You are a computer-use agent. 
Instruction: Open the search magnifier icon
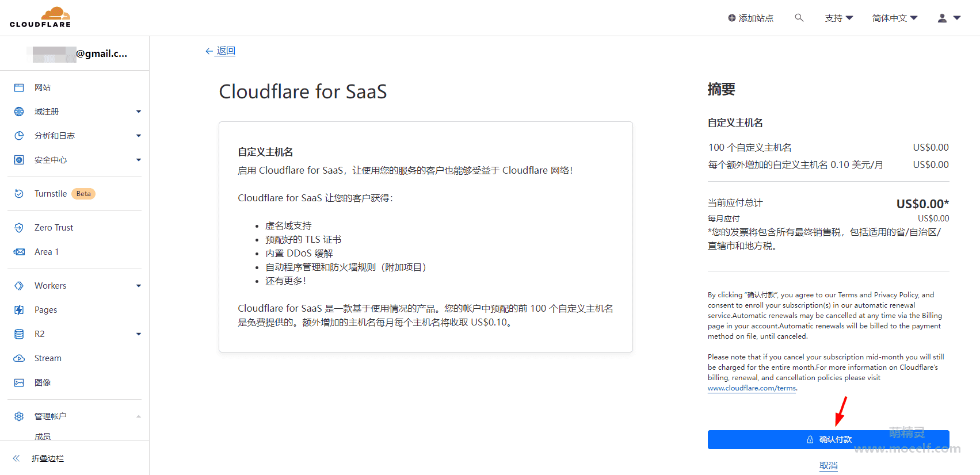point(799,18)
